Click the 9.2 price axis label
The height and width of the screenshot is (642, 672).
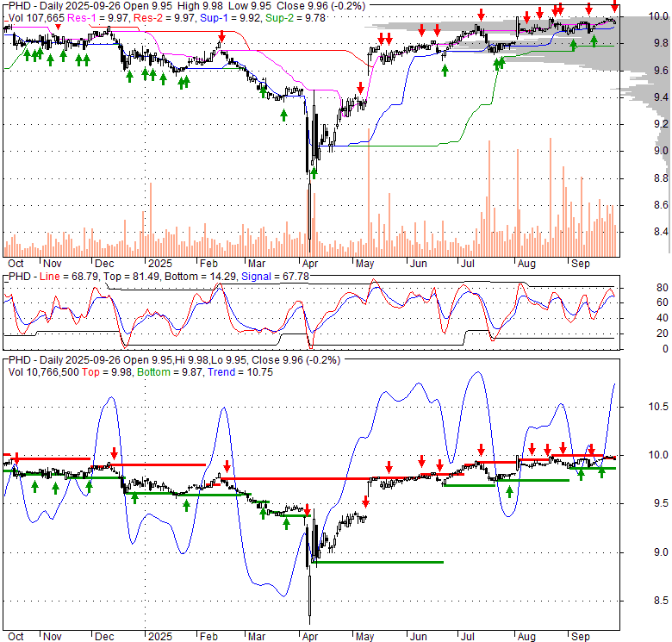click(x=661, y=124)
